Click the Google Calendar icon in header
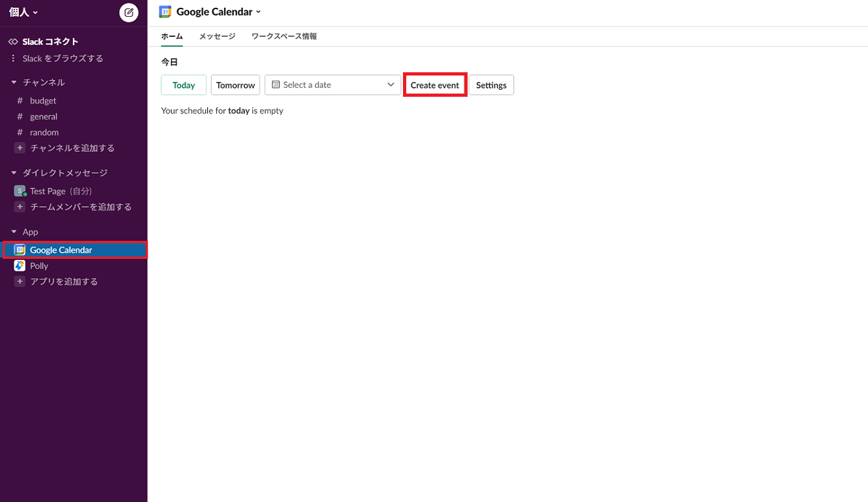The image size is (868, 502). 165,12
